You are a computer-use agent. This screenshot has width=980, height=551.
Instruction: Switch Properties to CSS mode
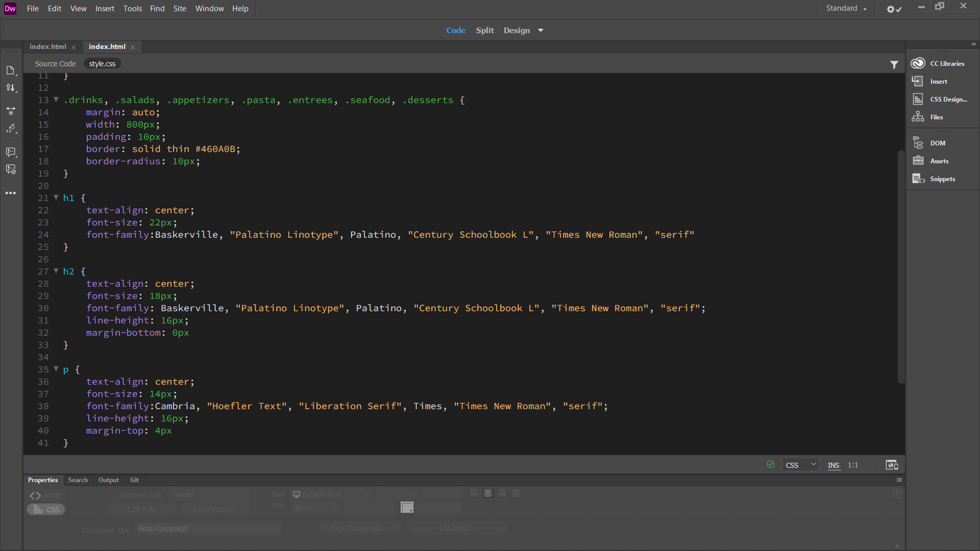coord(46,509)
